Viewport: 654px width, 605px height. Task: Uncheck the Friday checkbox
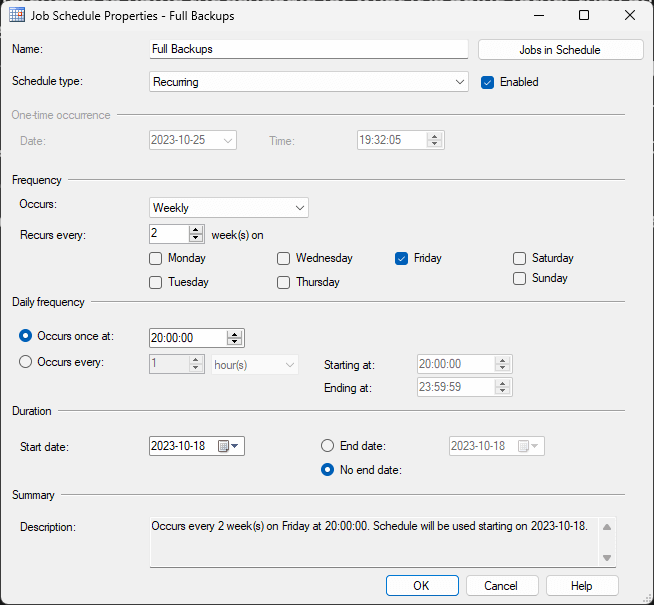(402, 258)
